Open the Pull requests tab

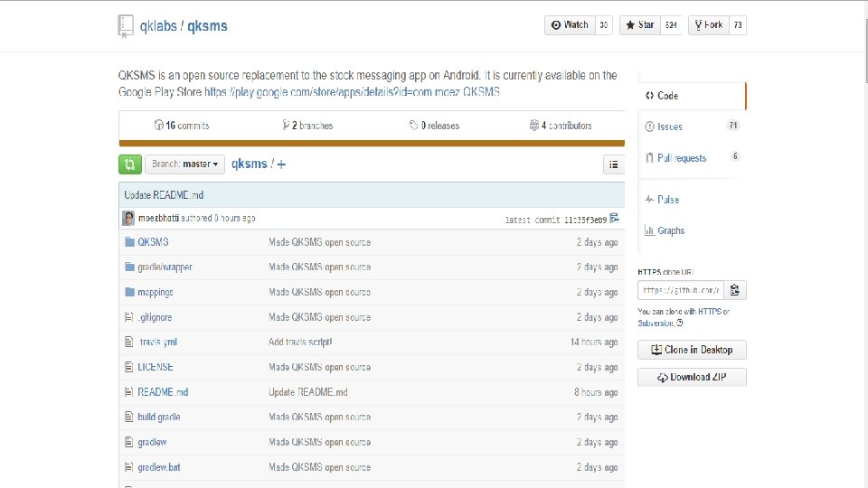[x=692, y=157]
